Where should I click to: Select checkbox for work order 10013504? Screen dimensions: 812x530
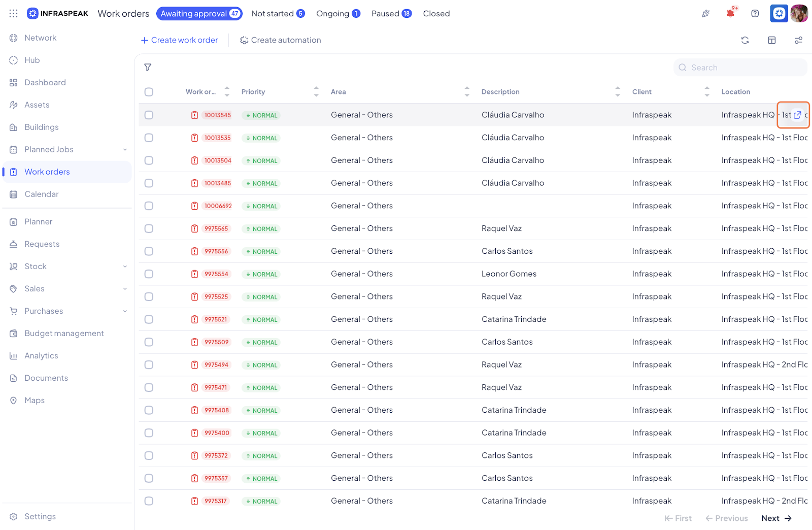149,160
